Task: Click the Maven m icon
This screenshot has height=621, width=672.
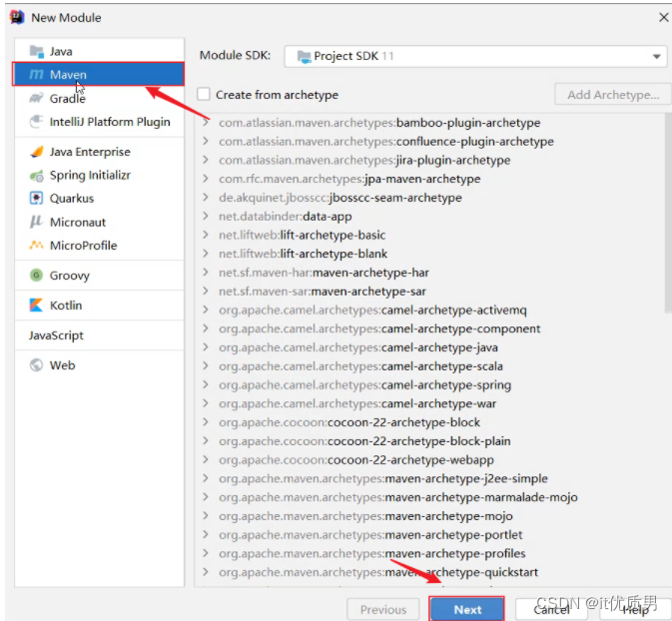Action: [36, 75]
